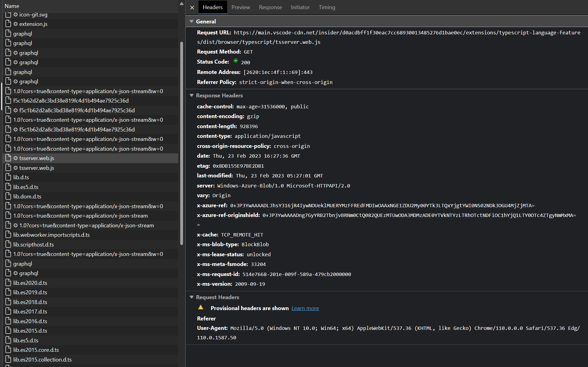Click the warning triangle under Request Headers
Screen dimensions: 588x367
click(201, 308)
